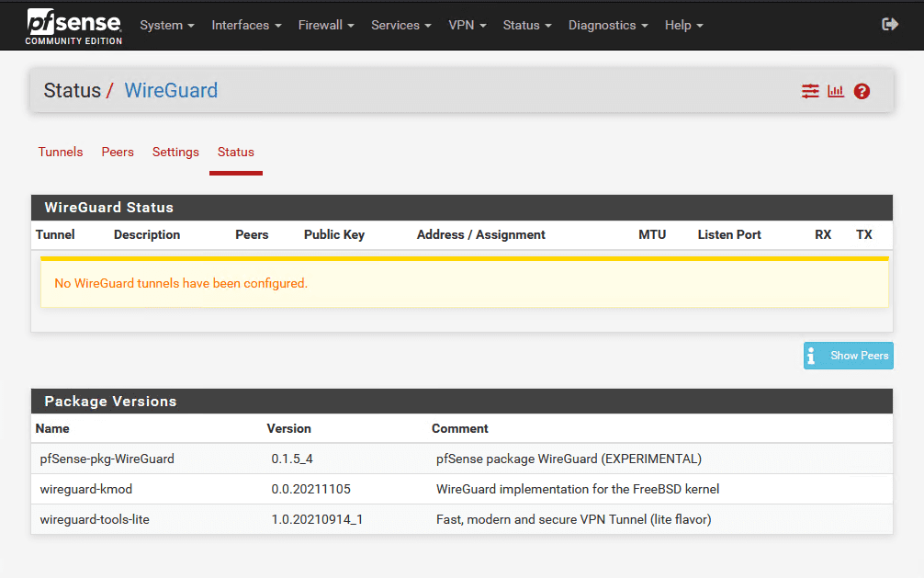The height and width of the screenshot is (578, 924).
Task: Click the Description column header
Action: [x=147, y=234]
